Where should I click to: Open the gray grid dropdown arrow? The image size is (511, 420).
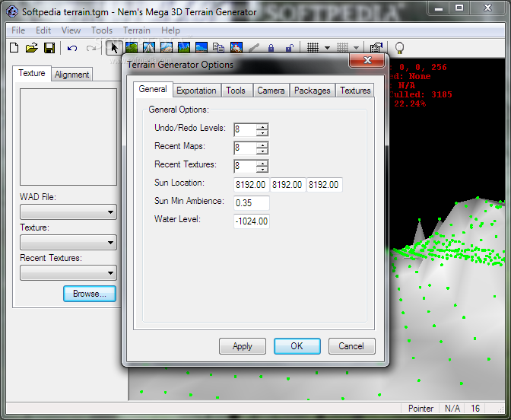[x=356, y=48]
